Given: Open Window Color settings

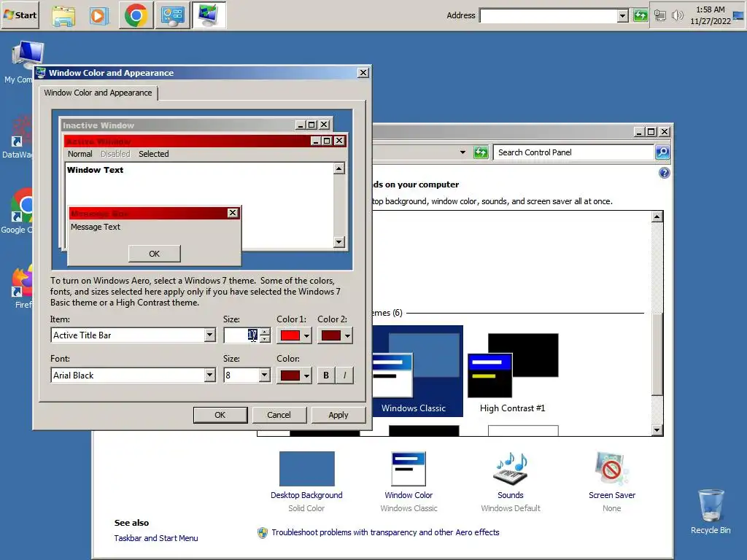Looking at the screenshot, I should pyautogui.click(x=409, y=482).
